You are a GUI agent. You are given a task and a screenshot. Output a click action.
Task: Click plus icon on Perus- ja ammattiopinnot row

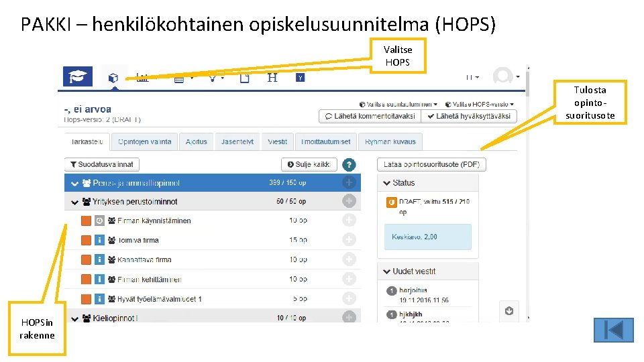(x=349, y=182)
